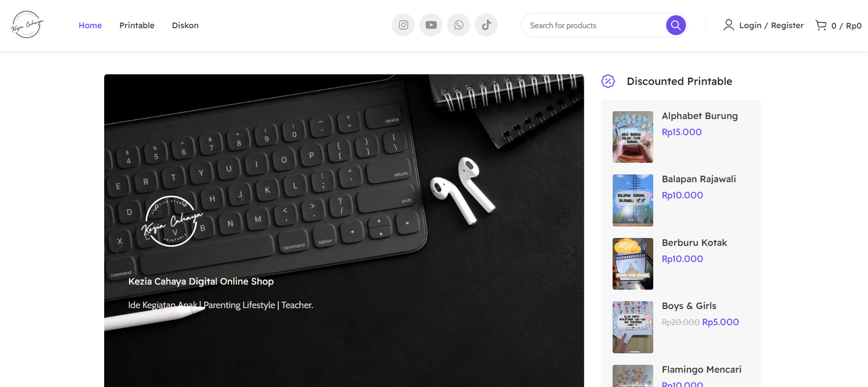Open the TikTok social icon
This screenshot has height=387, width=868.
[x=487, y=25]
